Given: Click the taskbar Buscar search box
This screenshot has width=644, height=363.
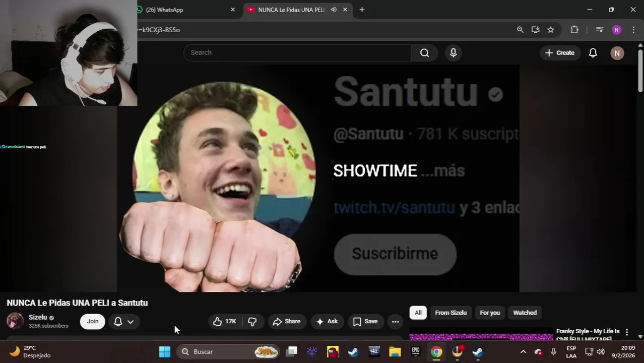Looking at the screenshot, I should [228, 352].
